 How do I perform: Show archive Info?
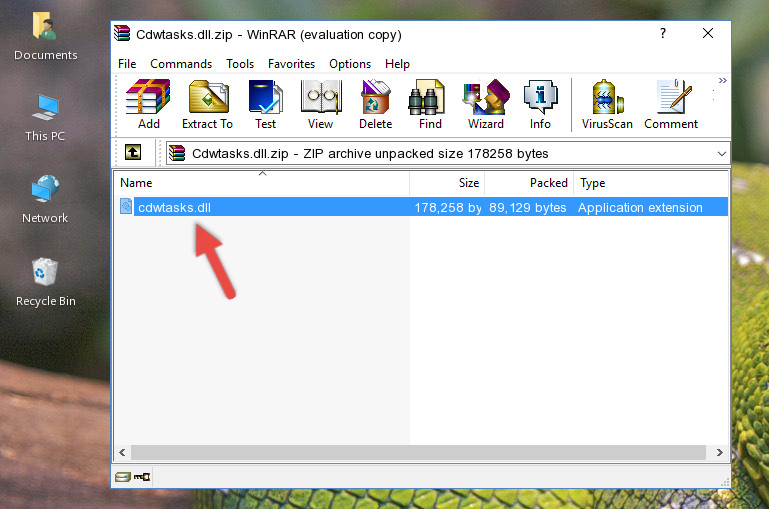(x=540, y=104)
